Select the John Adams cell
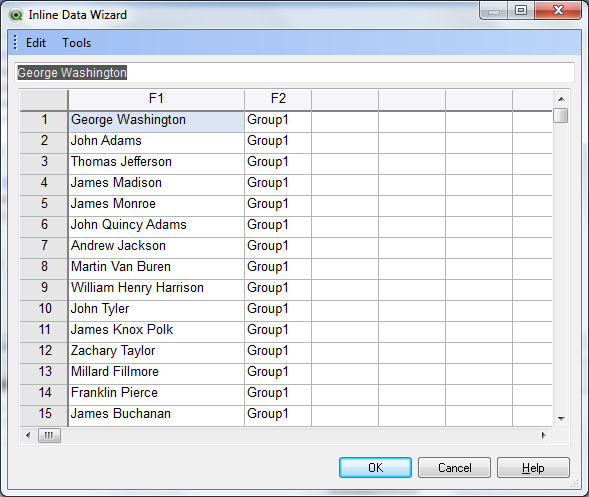 coord(156,143)
